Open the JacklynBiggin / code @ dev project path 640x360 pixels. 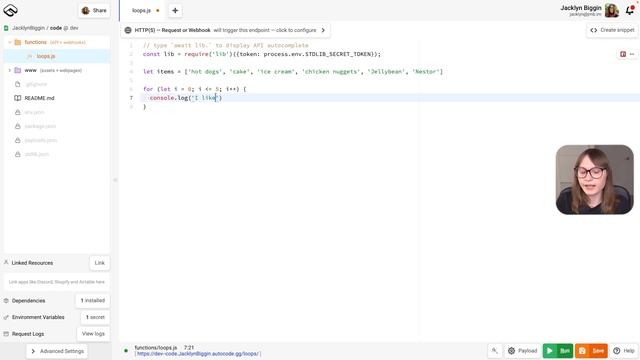(45, 28)
